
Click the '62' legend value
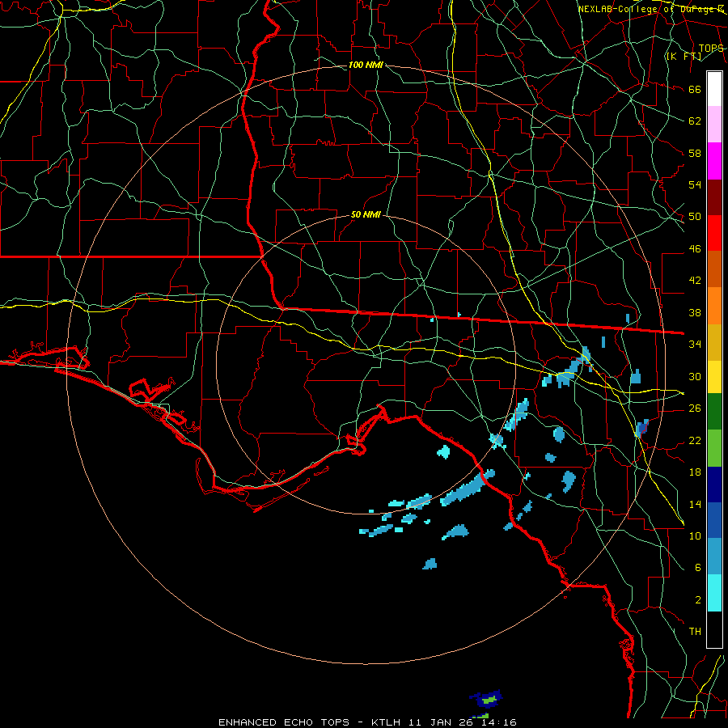click(x=695, y=121)
